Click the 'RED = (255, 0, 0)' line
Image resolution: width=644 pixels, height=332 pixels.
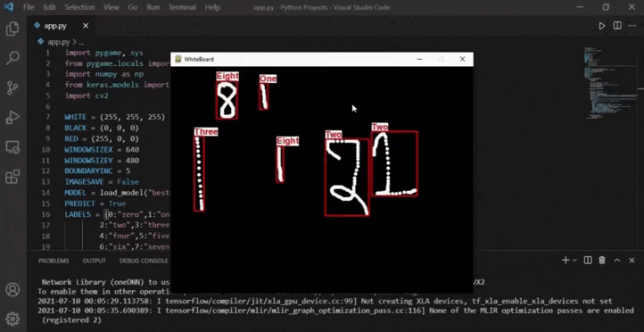(x=102, y=139)
